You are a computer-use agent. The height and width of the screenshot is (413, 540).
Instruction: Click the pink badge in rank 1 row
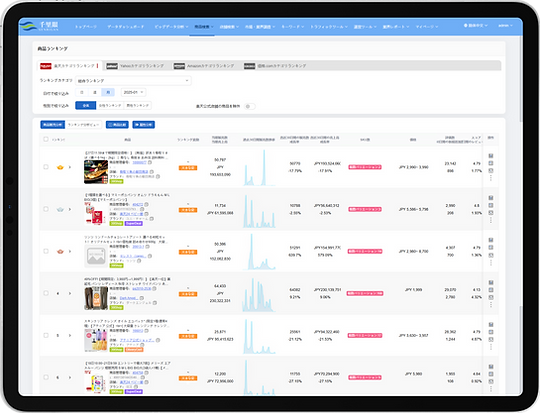(365, 167)
